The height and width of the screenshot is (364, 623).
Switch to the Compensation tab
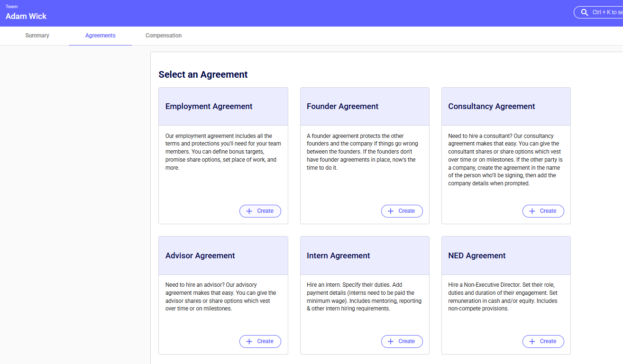coord(164,36)
